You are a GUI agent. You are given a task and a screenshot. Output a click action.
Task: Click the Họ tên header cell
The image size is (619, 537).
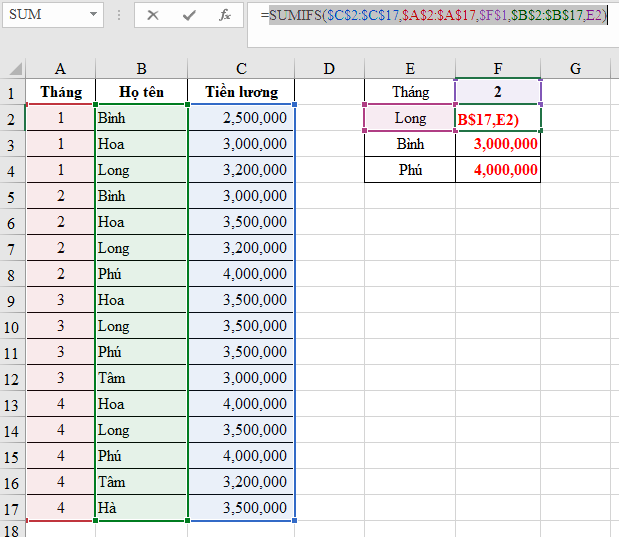(141, 92)
